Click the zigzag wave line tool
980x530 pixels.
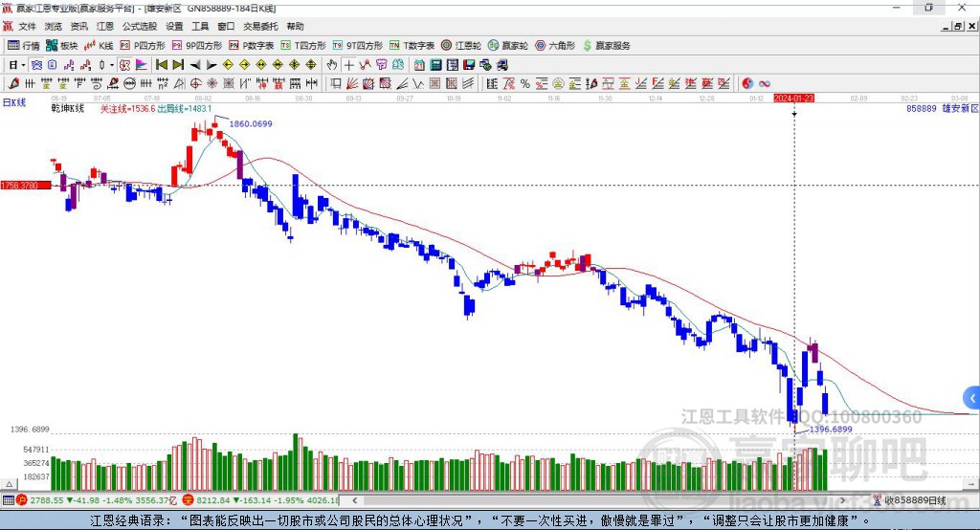418,84
